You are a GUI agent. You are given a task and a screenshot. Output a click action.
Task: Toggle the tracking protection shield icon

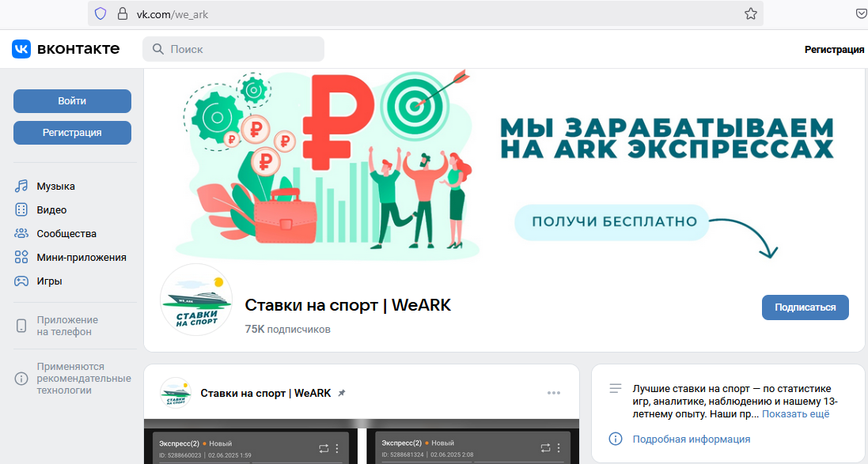(100, 13)
